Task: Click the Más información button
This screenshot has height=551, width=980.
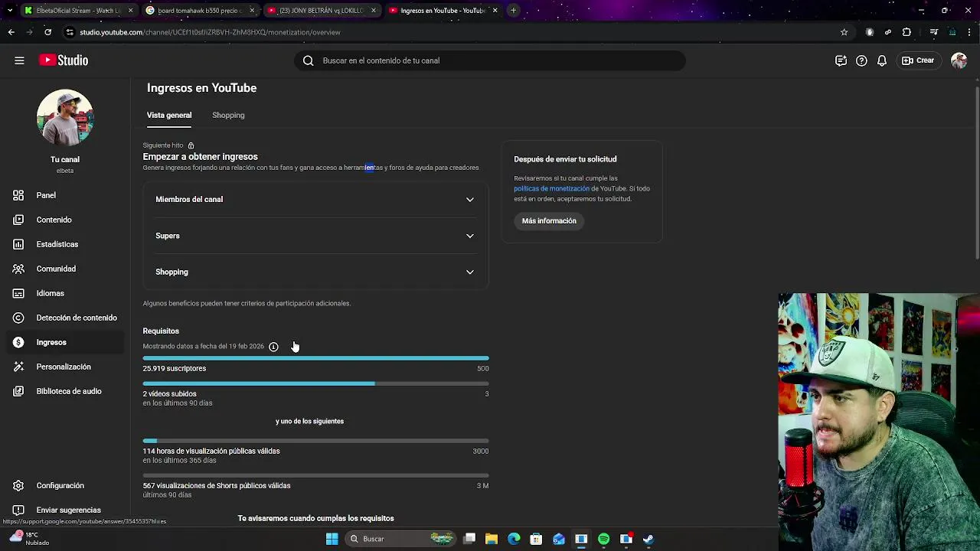Action: 549,220
